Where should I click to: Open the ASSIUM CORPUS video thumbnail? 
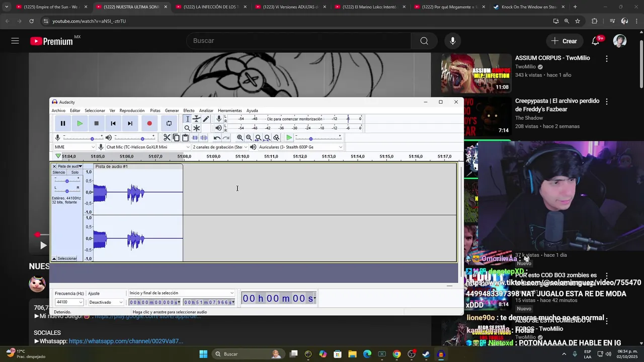click(x=476, y=73)
